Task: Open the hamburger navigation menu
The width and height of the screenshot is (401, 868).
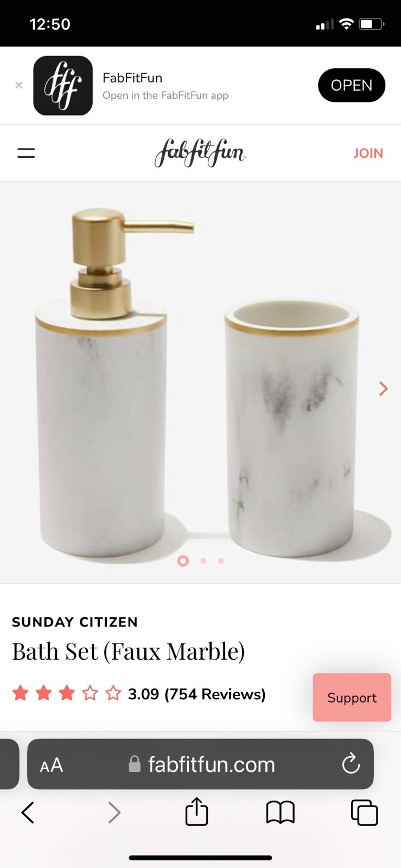Action: tap(26, 153)
